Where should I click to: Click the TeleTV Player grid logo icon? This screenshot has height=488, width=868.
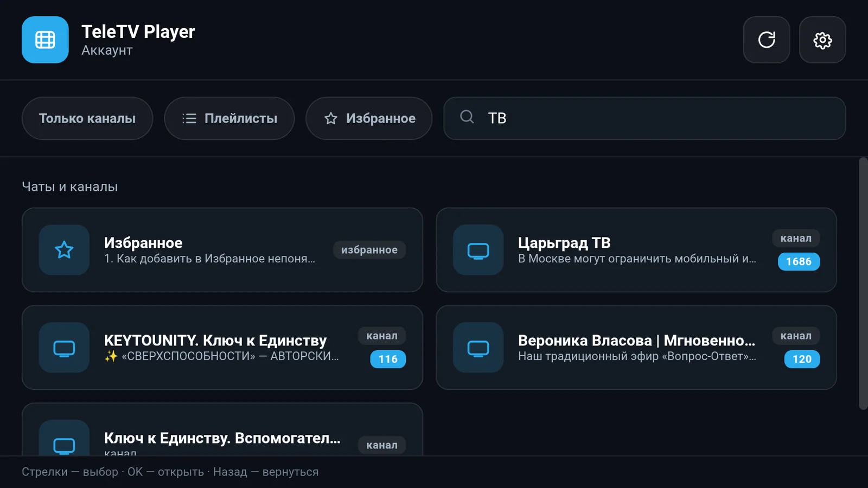point(45,40)
